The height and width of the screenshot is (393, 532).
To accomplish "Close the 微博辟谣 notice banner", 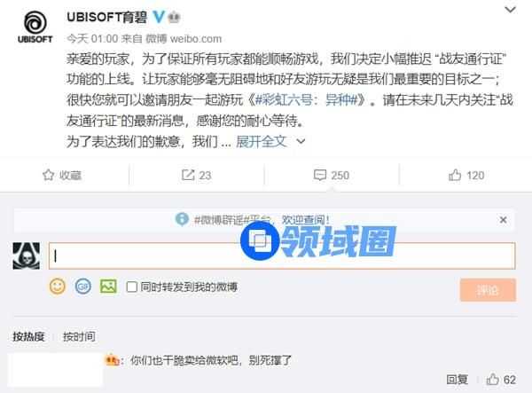I will click(x=503, y=220).
